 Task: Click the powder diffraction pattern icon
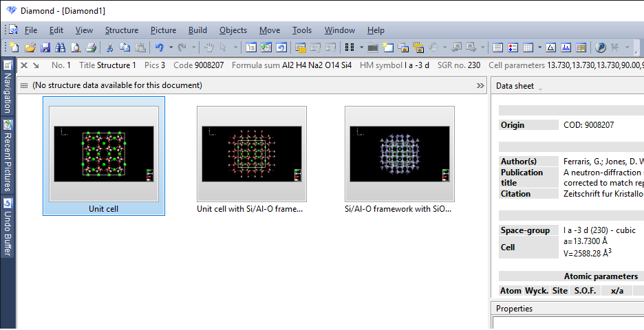tap(566, 47)
